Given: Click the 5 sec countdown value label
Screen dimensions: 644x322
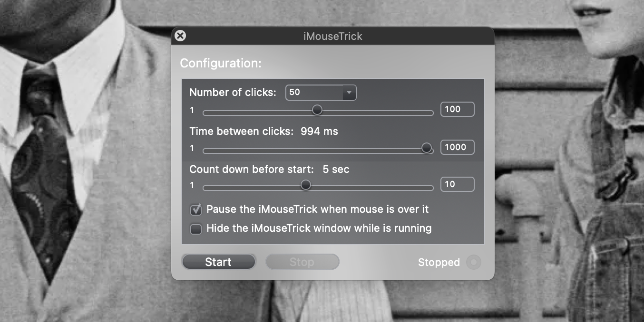Looking at the screenshot, I should click(x=336, y=169).
